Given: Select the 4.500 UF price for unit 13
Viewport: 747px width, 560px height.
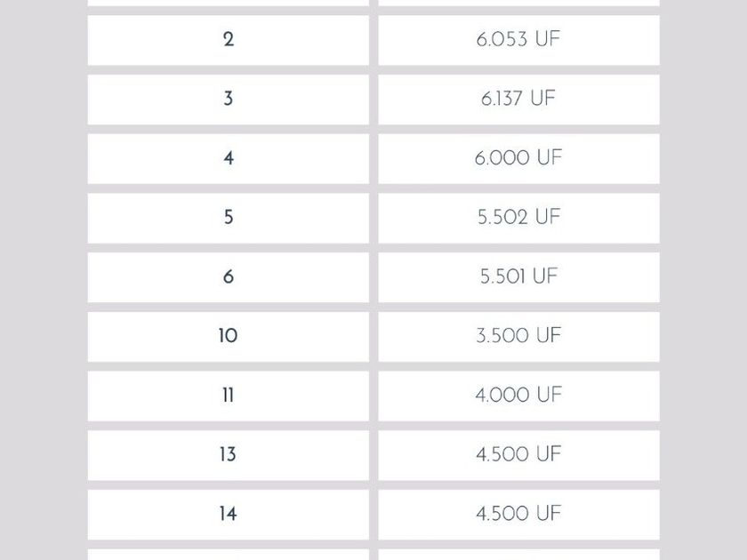Looking at the screenshot, I should click(518, 454).
